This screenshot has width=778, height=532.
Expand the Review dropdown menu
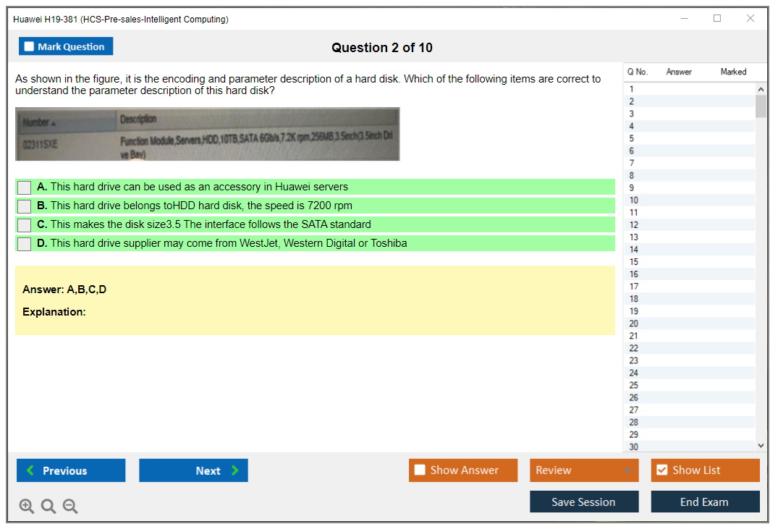pos(627,470)
